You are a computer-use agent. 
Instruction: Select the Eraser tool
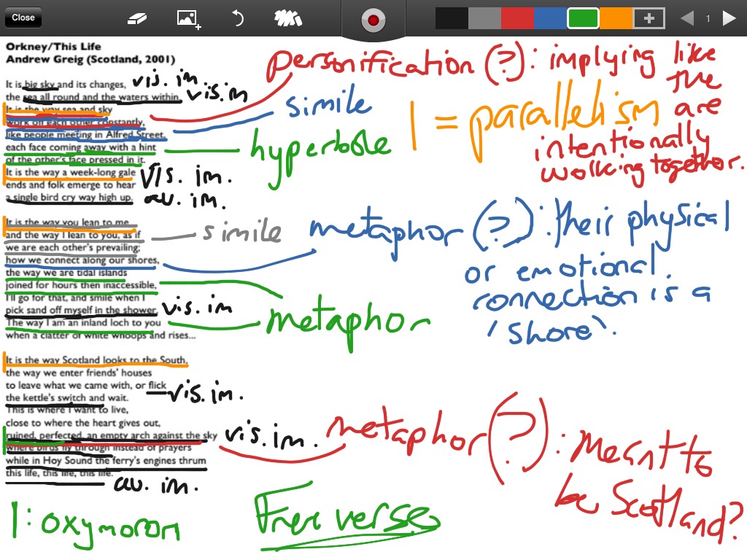pyautogui.click(x=137, y=18)
